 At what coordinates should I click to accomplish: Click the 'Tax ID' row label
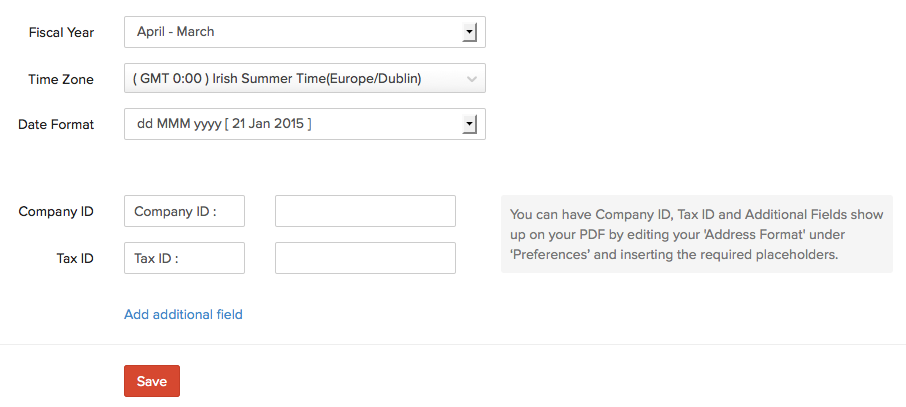75,258
